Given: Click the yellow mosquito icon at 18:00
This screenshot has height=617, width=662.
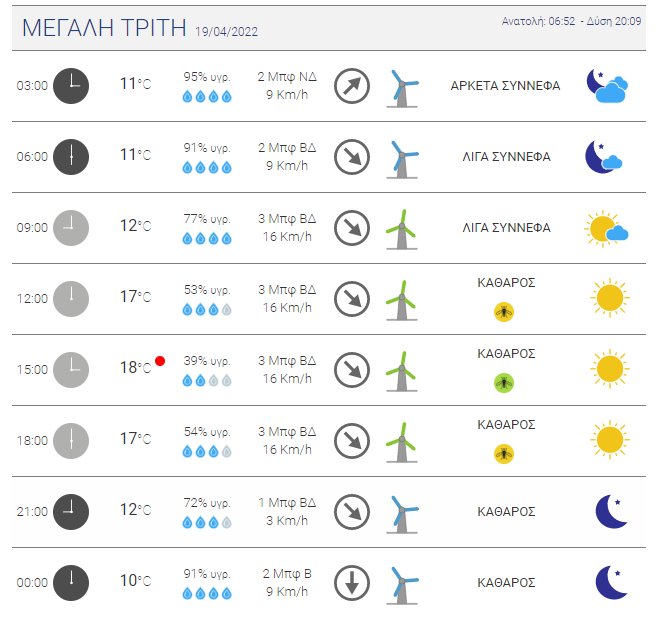Looking at the screenshot, I should coord(504,454).
